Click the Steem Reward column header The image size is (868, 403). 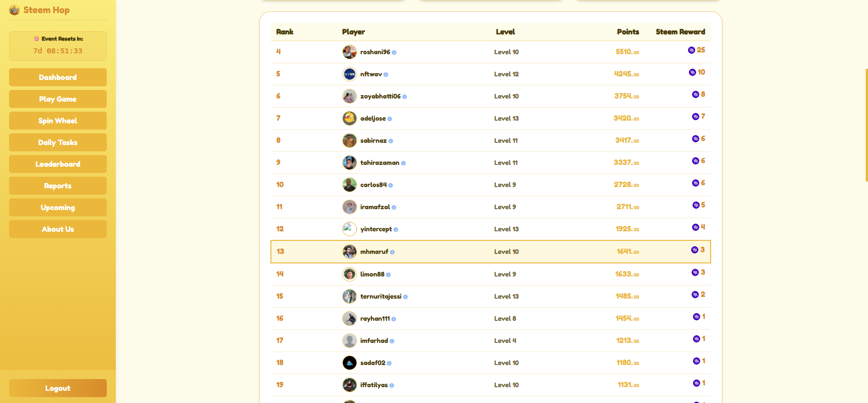680,32
